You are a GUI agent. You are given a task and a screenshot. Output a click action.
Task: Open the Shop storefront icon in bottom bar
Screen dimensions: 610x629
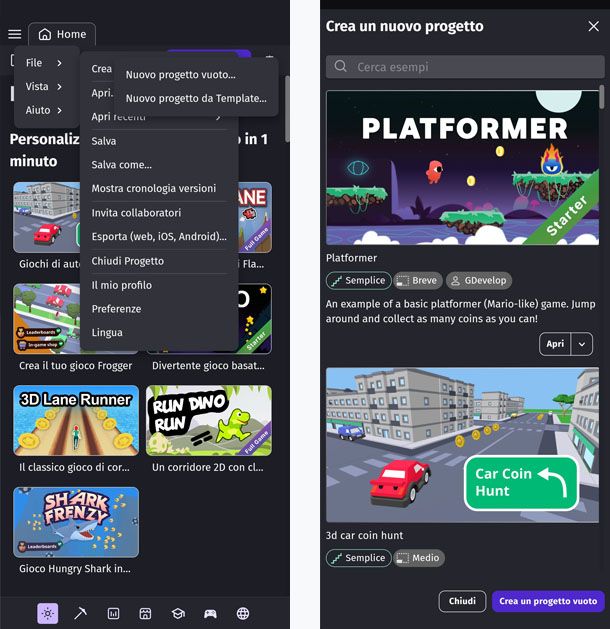145,613
